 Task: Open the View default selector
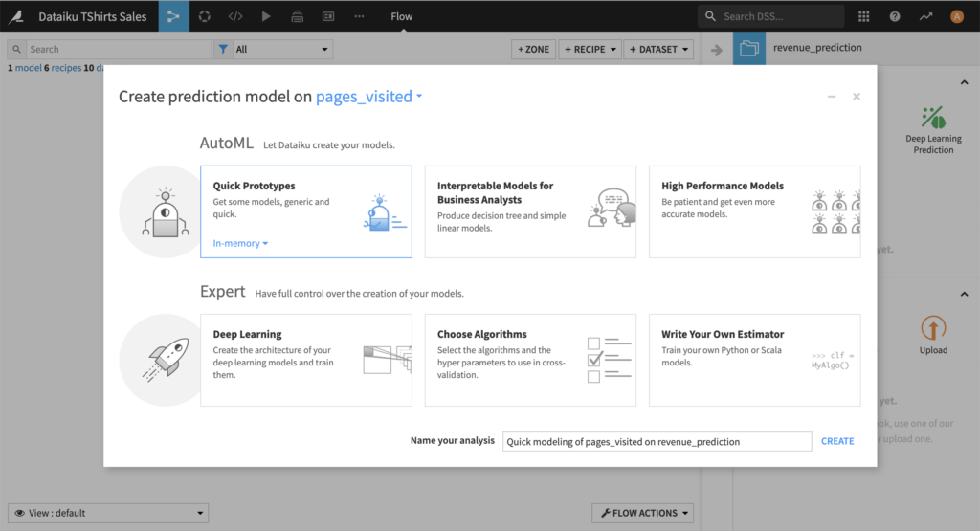(x=108, y=513)
